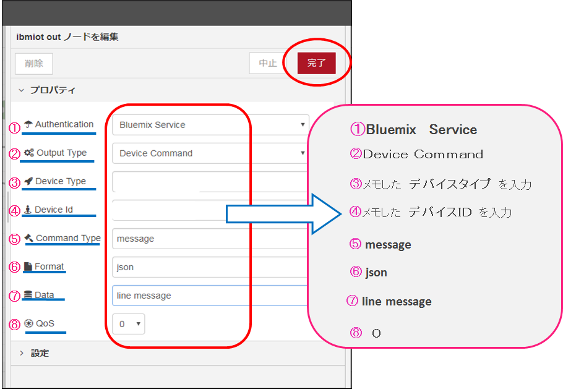
Task: Click the Output Type label text
Action: pyautogui.click(x=62, y=153)
